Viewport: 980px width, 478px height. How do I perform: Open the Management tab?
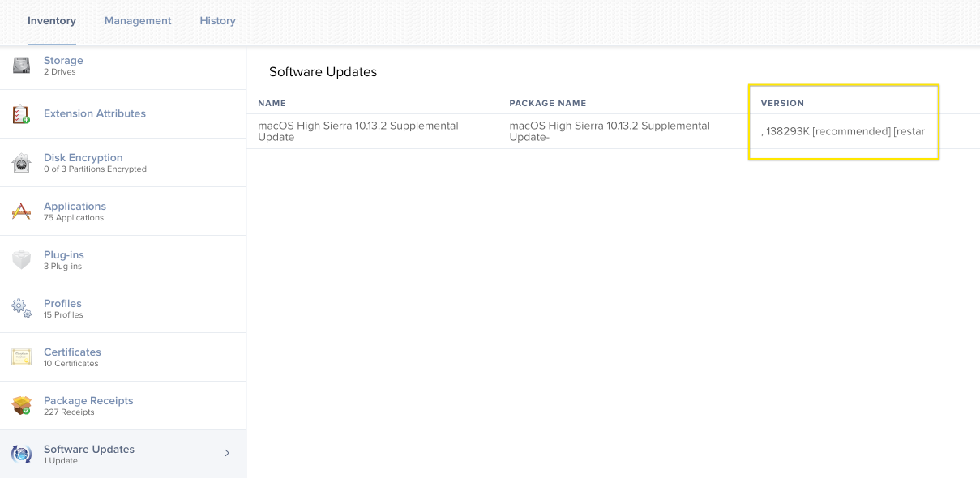(x=138, y=21)
